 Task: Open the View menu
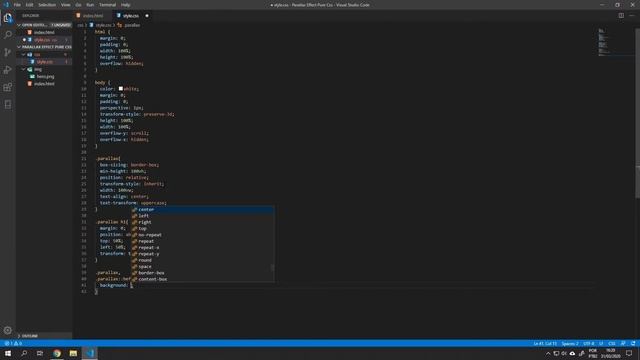(65, 5)
